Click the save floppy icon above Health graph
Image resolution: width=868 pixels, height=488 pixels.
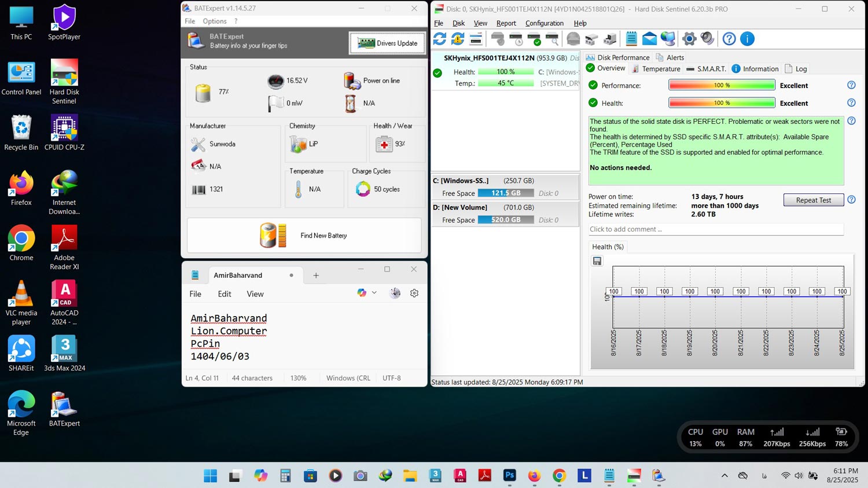597,261
